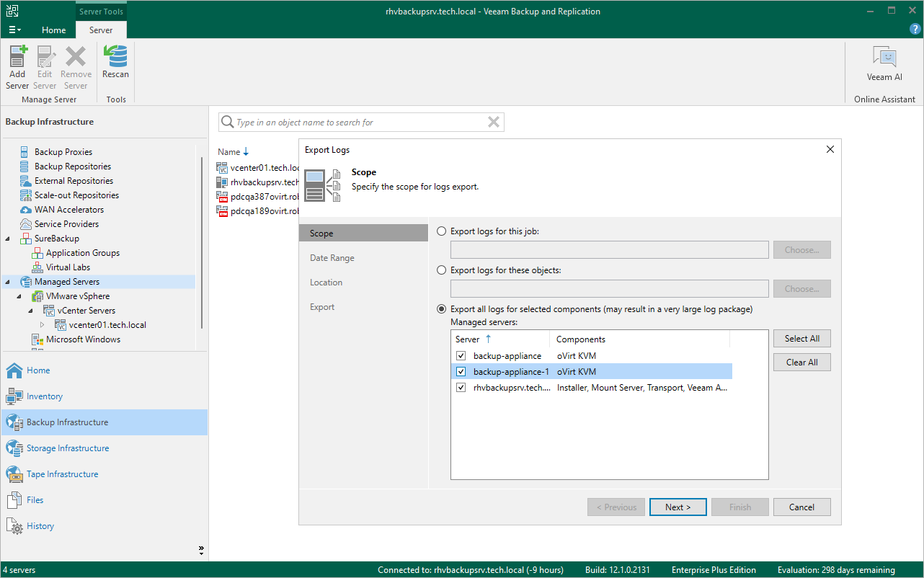Screen dimensions: 924x578
Task: Click the Clear All button
Action: coord(802,363)
